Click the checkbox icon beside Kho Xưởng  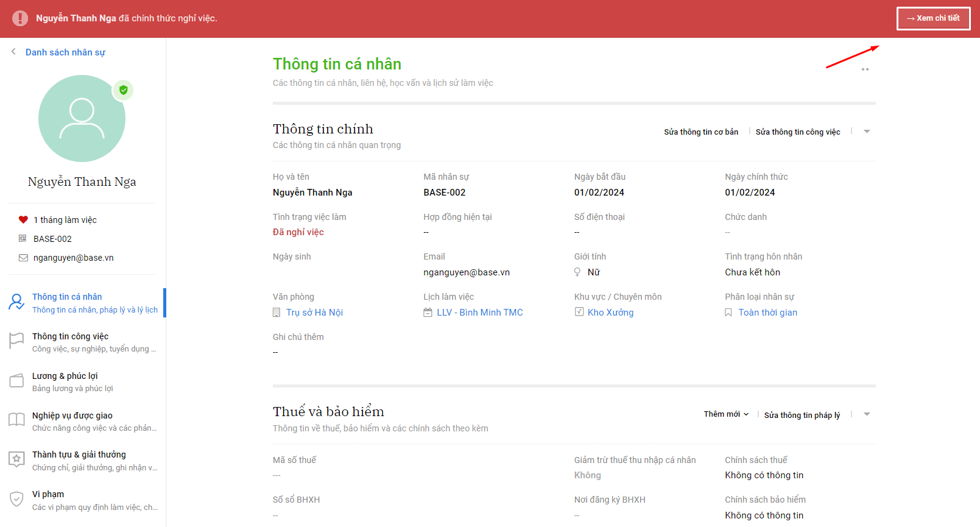pos(579,312)
